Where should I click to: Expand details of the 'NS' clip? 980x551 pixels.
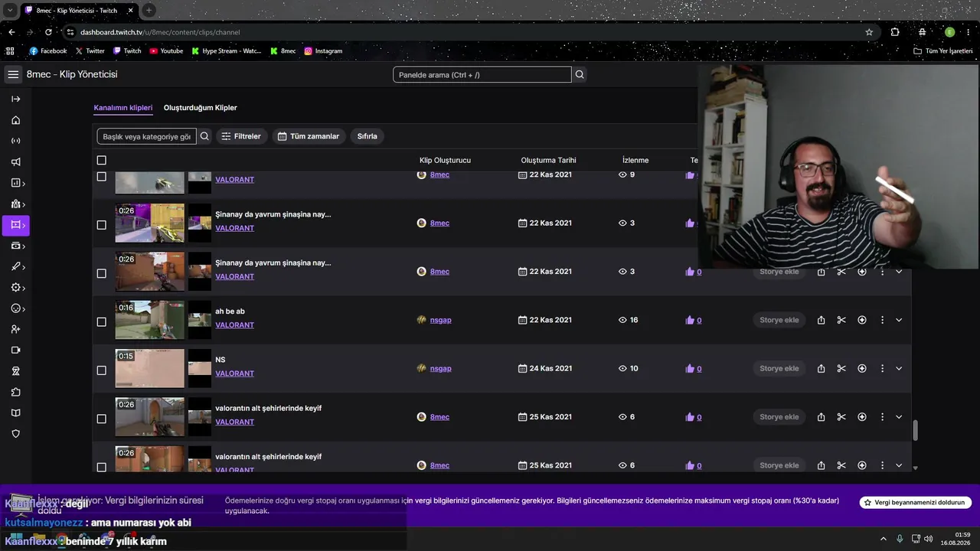pos(899,369)
